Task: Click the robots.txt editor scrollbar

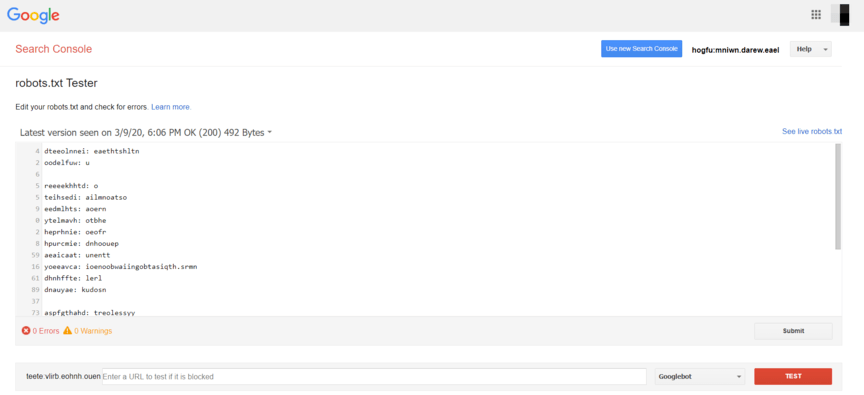Action: coord(838,196)
